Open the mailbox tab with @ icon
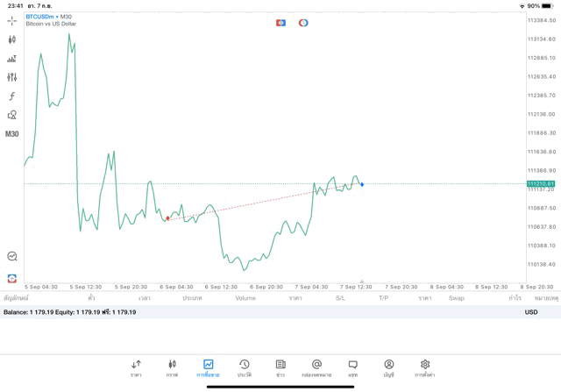 click(x=316, y=367)
